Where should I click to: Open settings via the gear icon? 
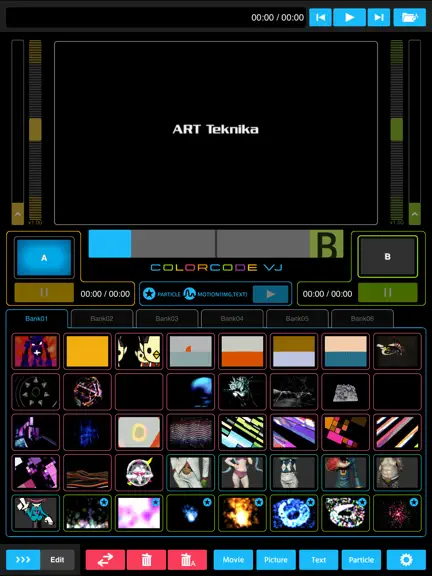[406, 559]
